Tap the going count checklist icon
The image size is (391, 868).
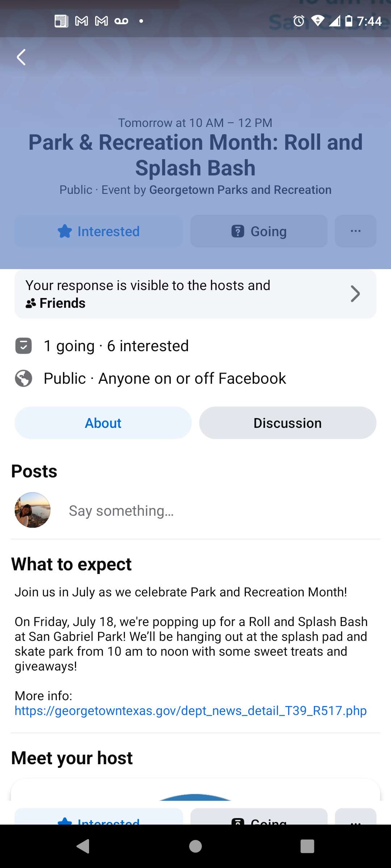coord(24,346)
